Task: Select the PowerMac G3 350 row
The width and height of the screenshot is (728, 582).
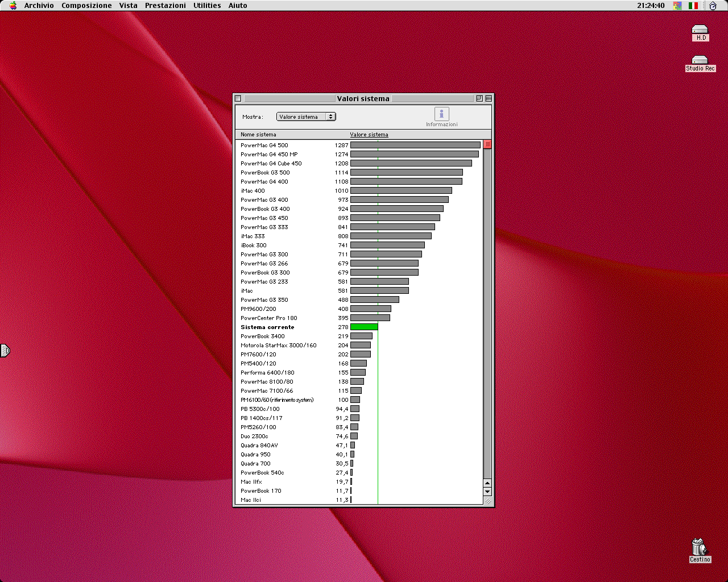Action: coord(359,300)
